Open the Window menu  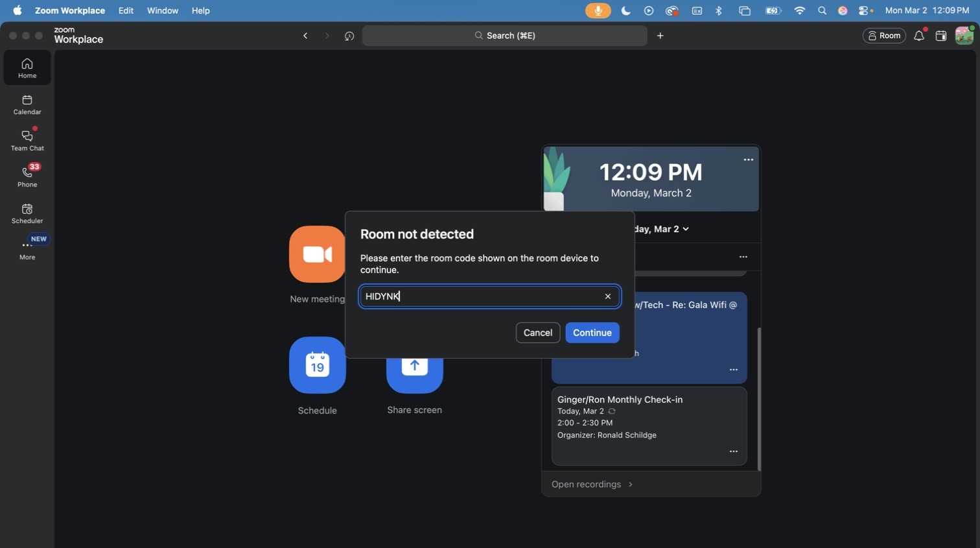pos(163,10)
